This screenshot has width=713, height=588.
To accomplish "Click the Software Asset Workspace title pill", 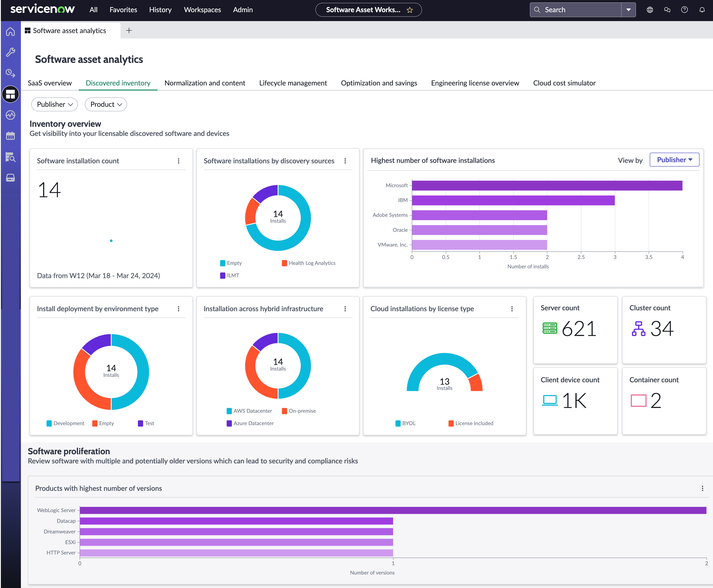I will (368, 10).
